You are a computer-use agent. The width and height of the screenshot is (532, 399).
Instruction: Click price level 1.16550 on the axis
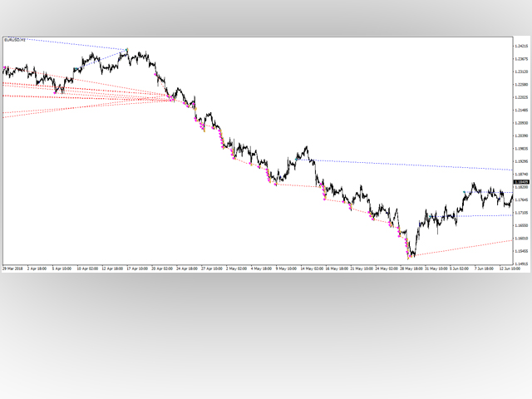coord(521,225)
